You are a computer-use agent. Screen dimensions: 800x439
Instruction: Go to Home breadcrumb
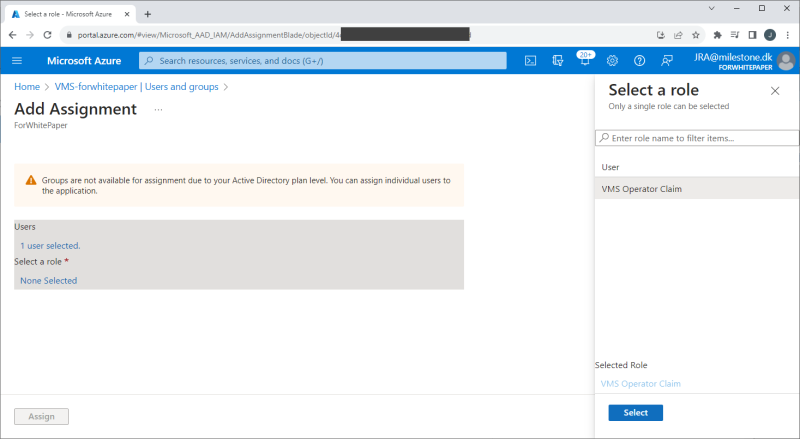(27, 87)
